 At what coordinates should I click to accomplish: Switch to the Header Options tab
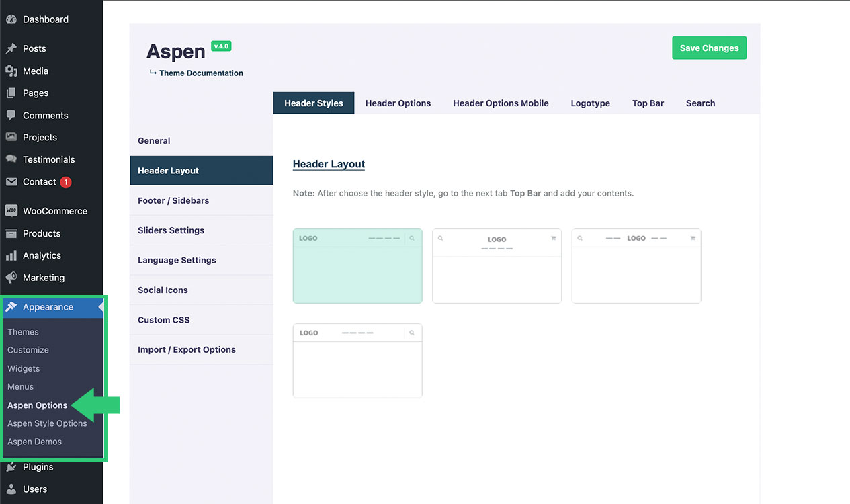point(398,103)
